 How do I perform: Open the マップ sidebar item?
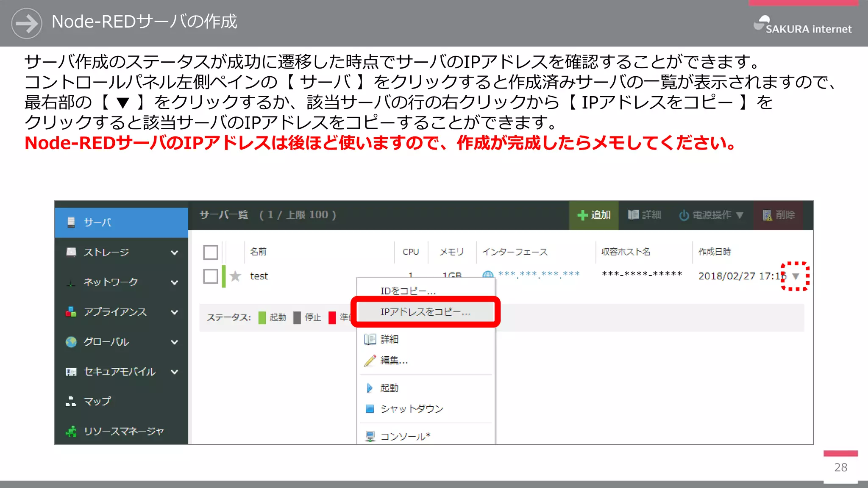pos(121,401)
